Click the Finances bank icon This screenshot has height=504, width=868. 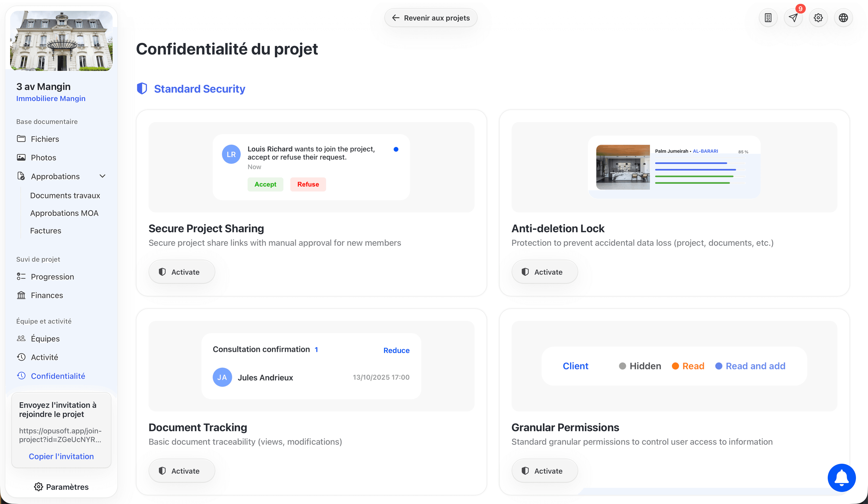tap(21, 295)
